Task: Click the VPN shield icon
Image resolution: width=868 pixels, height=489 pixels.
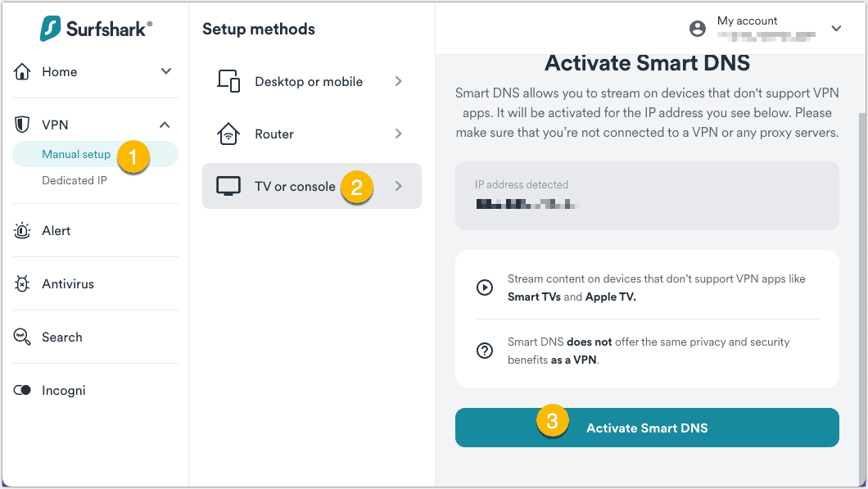Action: pyautogui.click(x=23, y=125)
